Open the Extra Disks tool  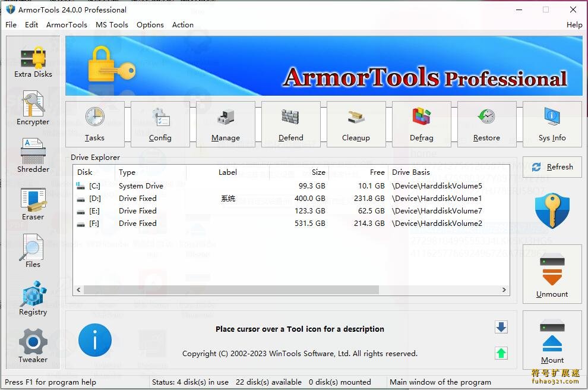pos(33,62)
